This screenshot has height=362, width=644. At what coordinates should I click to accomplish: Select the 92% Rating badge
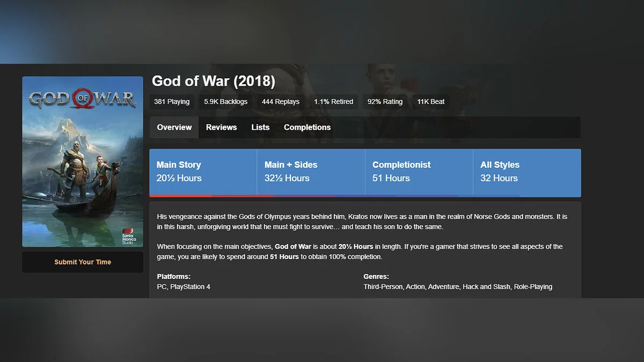coord(385,102)
